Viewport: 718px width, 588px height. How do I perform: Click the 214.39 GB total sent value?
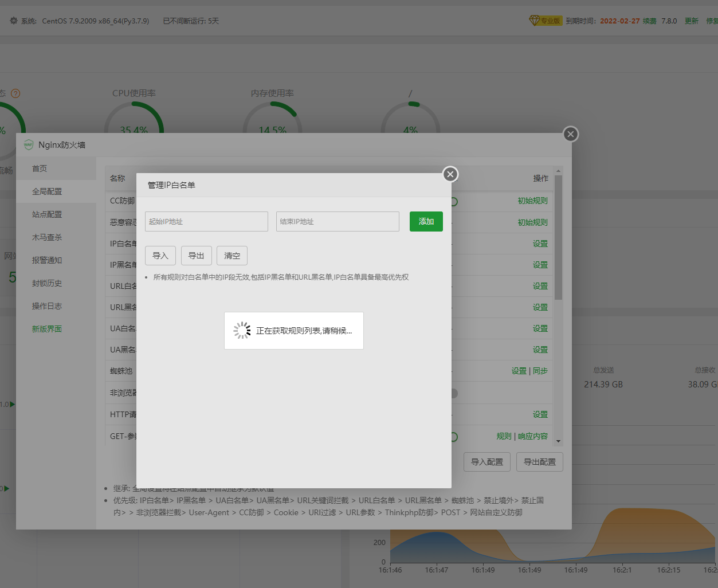click(x=603, y=385)
